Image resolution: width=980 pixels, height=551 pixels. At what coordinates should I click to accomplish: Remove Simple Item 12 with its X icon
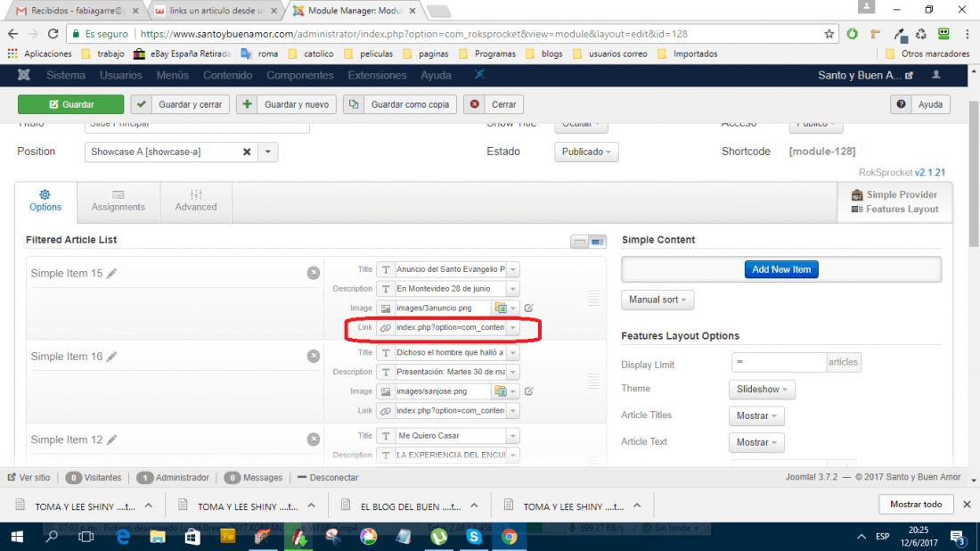(313, 439)
